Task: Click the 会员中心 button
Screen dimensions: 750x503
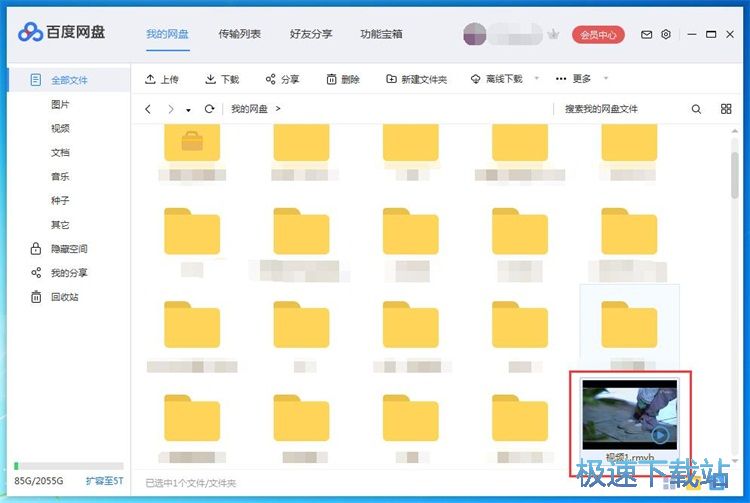Action: click(x=598, y=35)
